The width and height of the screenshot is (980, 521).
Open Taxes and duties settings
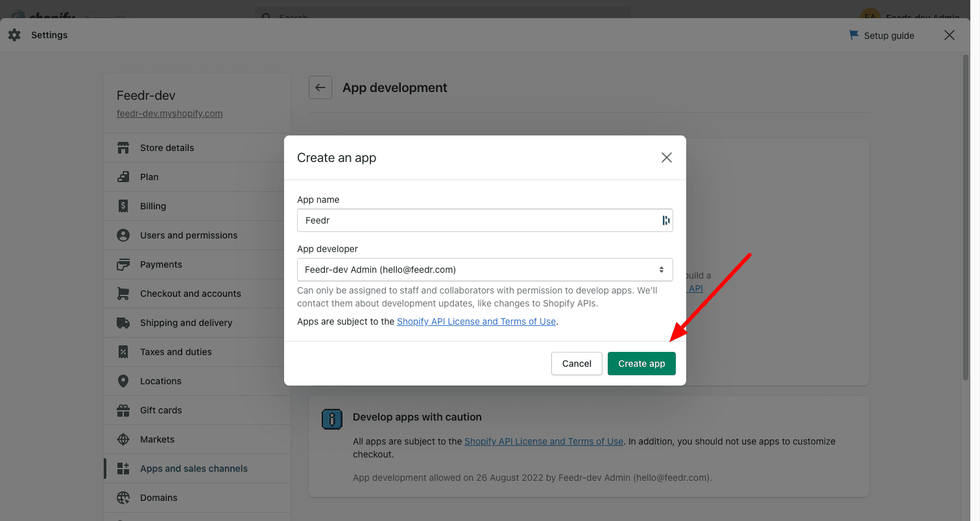pyautogui.click(x=176, y=352)
